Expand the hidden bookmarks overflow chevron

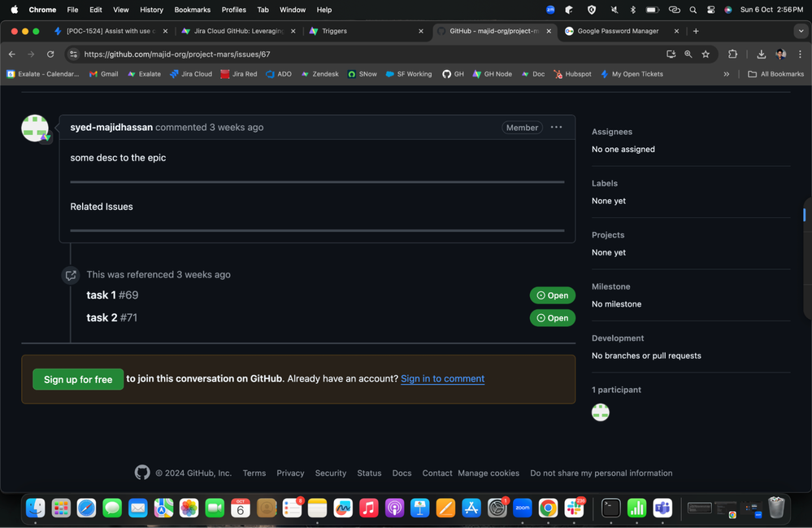point(727,74)
